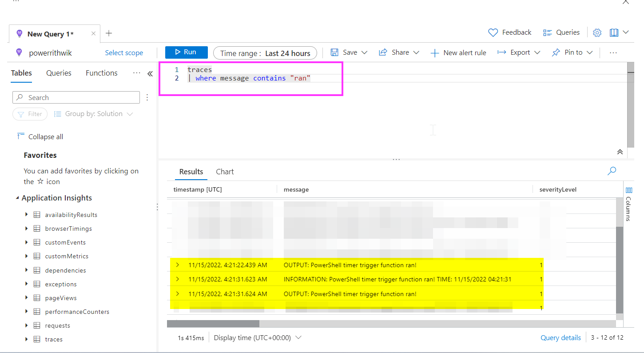The image size is (644, 353).
Task: Click the tables Search input field
Action: click(76, 97)
